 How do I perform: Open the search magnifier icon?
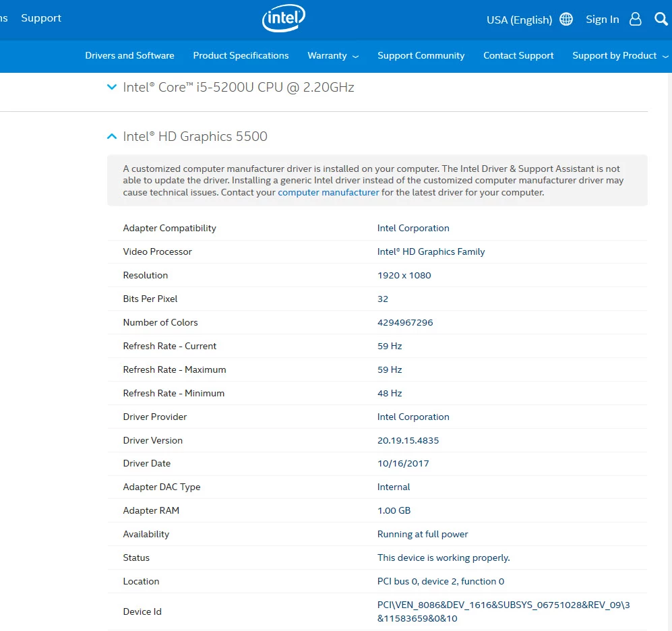661,19
